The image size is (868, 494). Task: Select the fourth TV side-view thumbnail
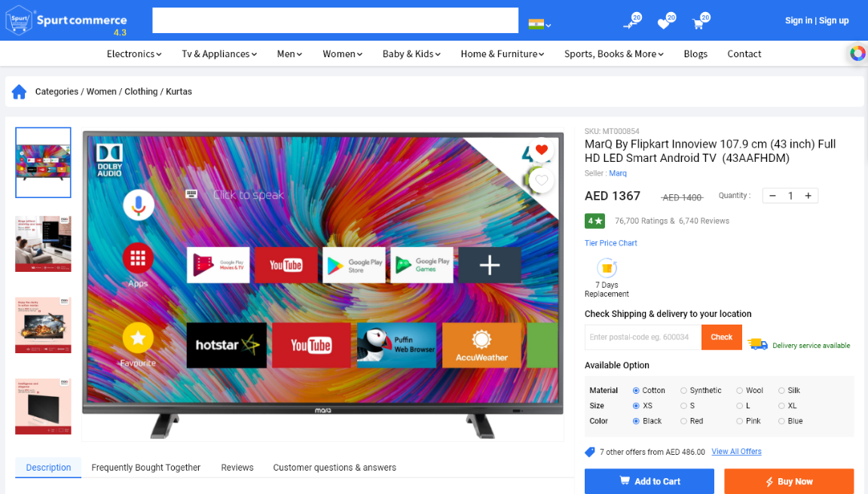43,407
